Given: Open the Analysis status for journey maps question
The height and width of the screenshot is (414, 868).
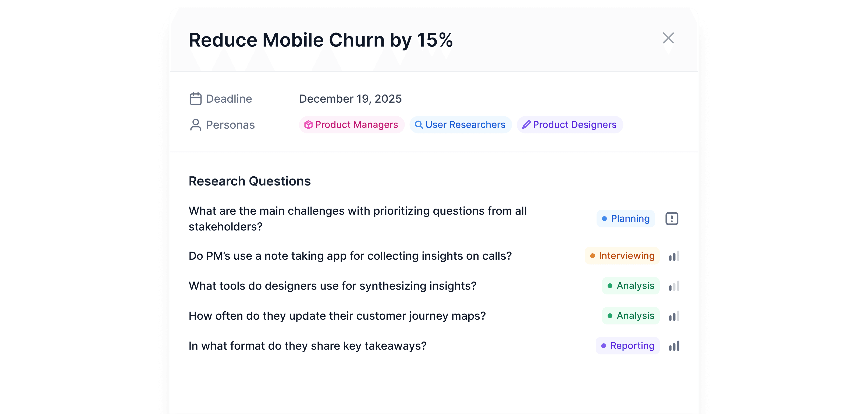Looking at the screenshot, I should (631, 316).
